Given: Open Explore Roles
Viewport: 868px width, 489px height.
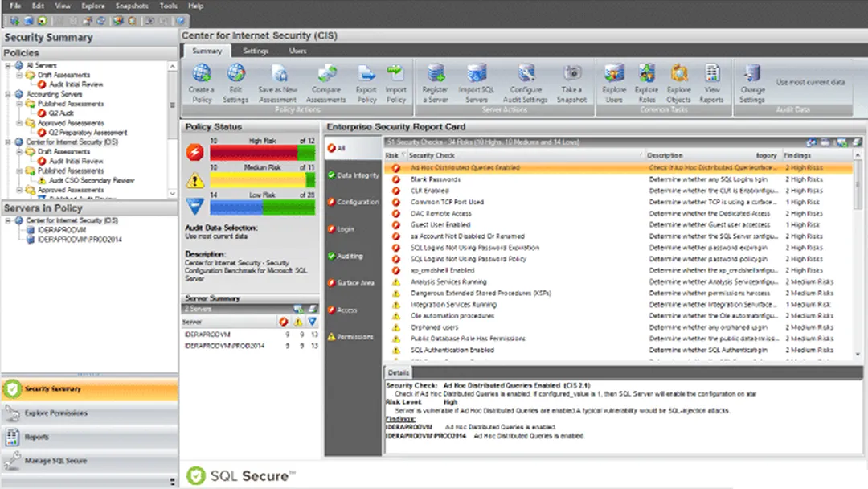Looking at the screenshot, I should pos(646,83).
